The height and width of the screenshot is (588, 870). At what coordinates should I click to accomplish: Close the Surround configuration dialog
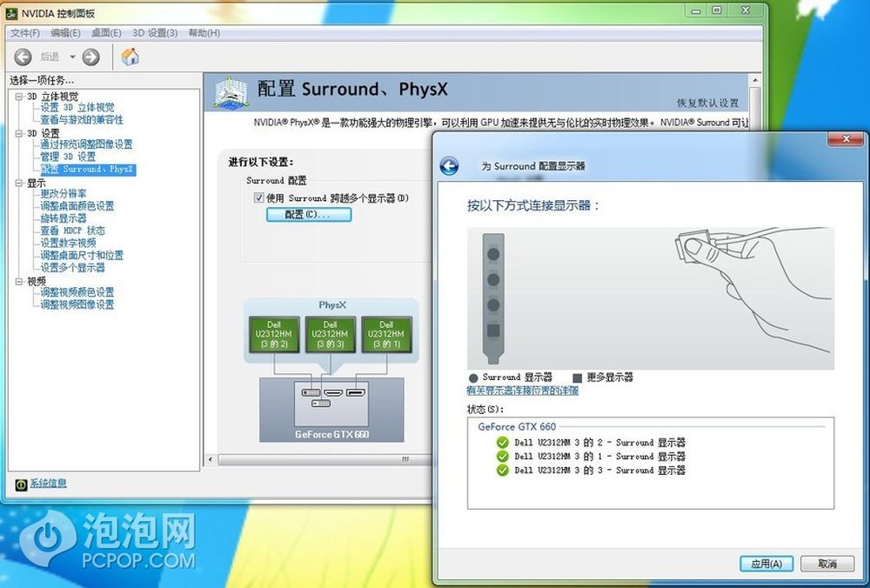pos(847,138)
